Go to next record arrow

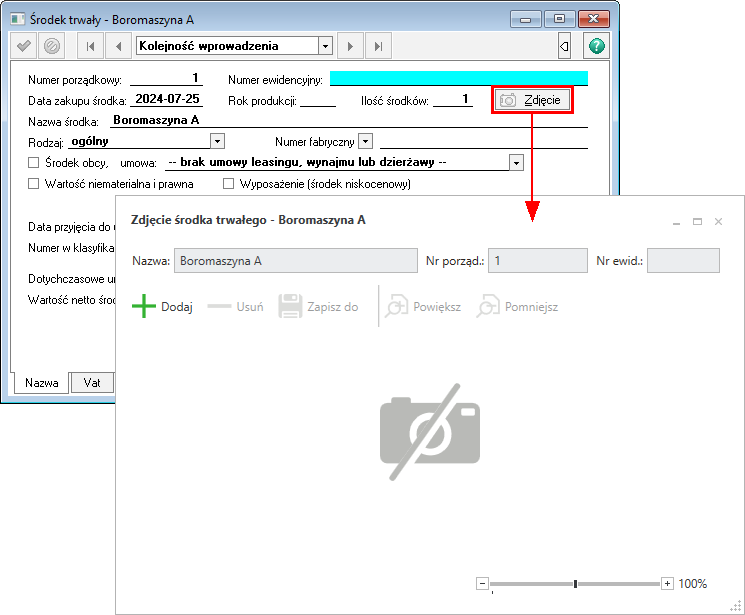pyautogui.click(x=350, y=46)
